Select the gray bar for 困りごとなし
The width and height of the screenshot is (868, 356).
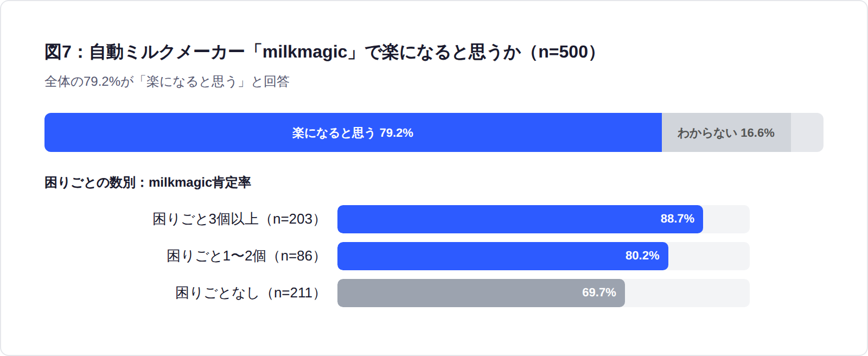click(456, 293)
